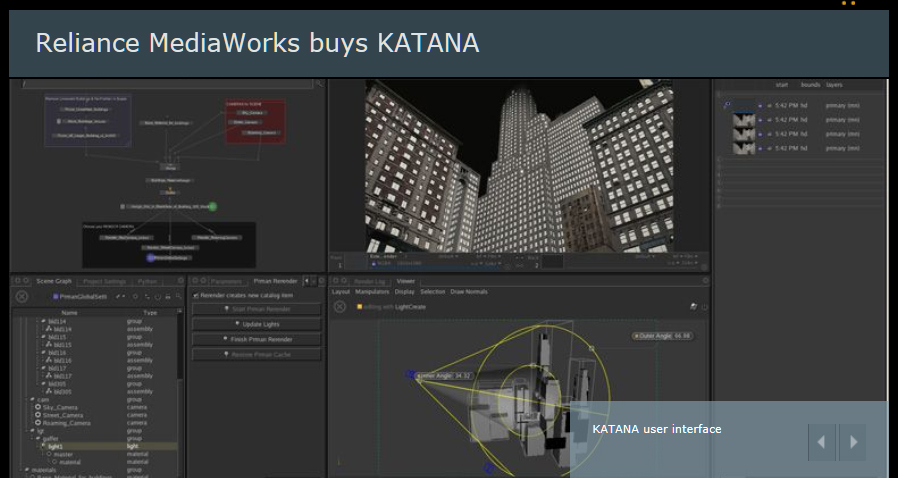Viewport: 898px width, 478px height.
Task: Open the Render Log tab
Action: tap(370, 282)
